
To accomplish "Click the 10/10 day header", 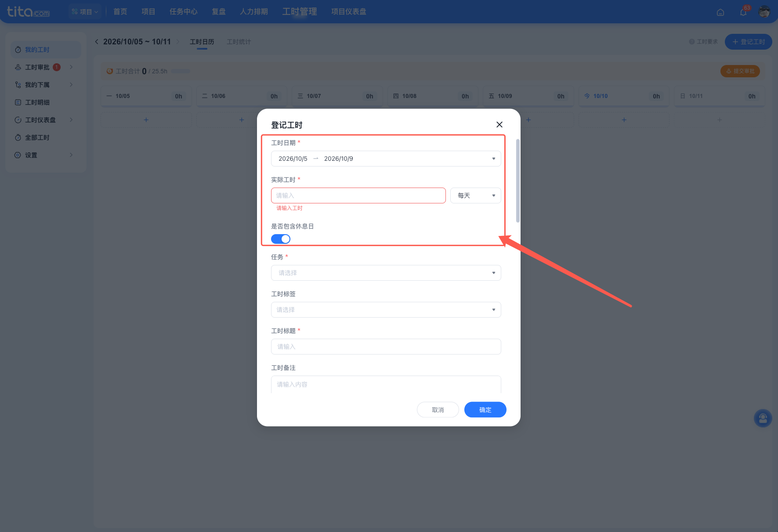I will 624,96.
